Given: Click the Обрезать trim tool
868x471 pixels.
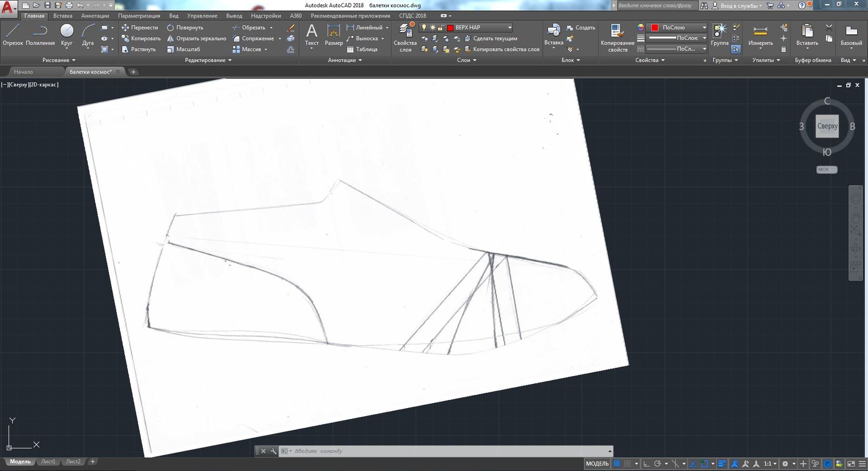Looking at the screenshot, I should click(x=249, y=28).
